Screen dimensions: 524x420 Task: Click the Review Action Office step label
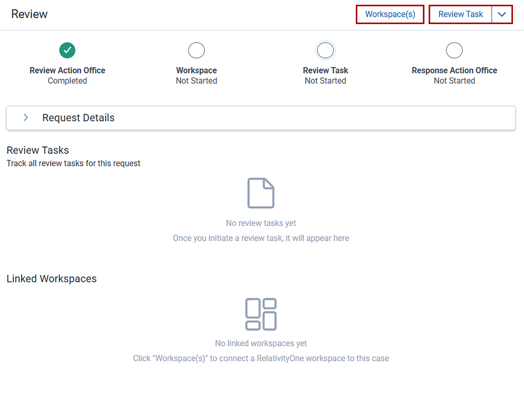tap(68, 71)
